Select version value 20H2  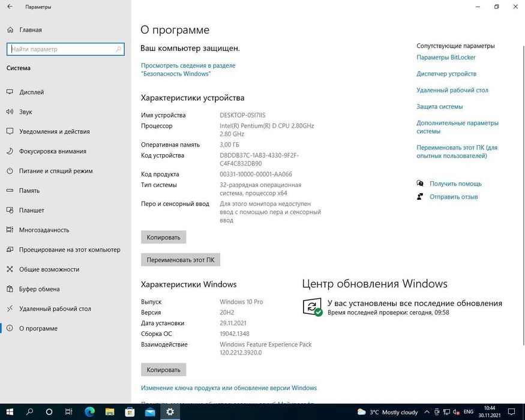(x=227, y=312)
